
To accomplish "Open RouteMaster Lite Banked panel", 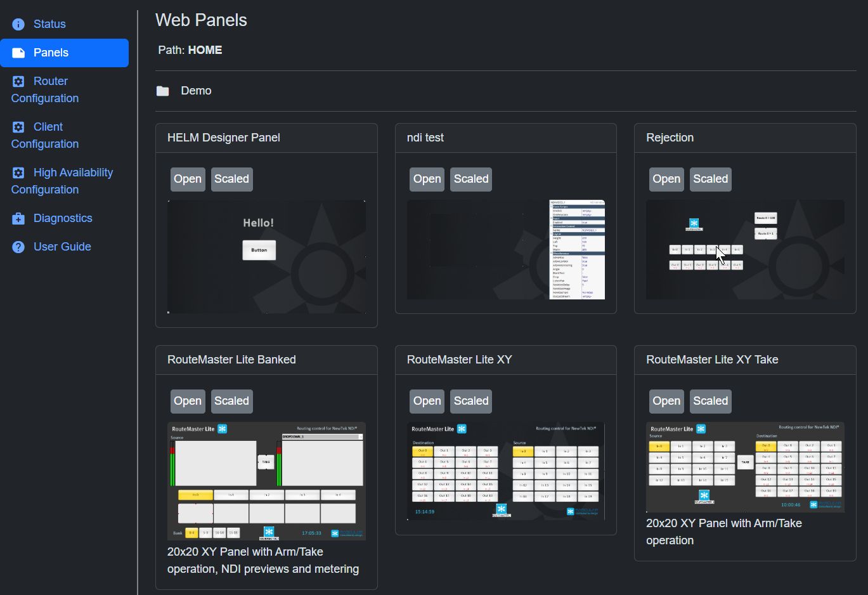I will [188, 401].
